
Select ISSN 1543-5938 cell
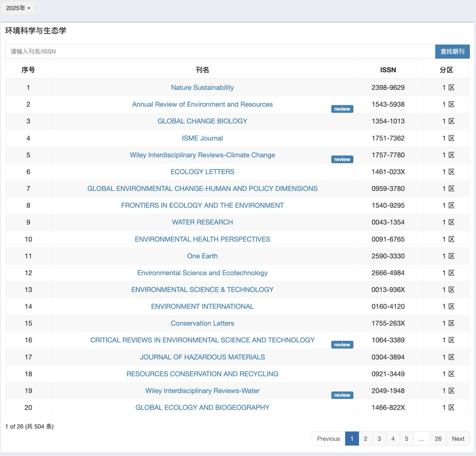coord(388,104)
